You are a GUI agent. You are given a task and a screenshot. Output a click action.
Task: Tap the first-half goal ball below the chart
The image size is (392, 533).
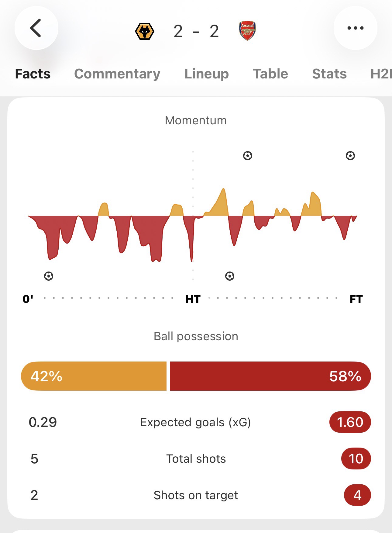coord(49,276)
